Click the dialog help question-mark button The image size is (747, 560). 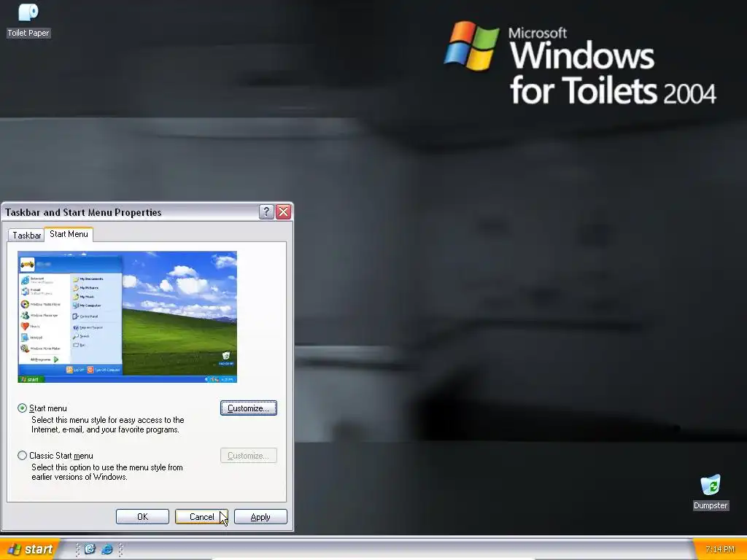pyautogui.click(x=266, y=212)
